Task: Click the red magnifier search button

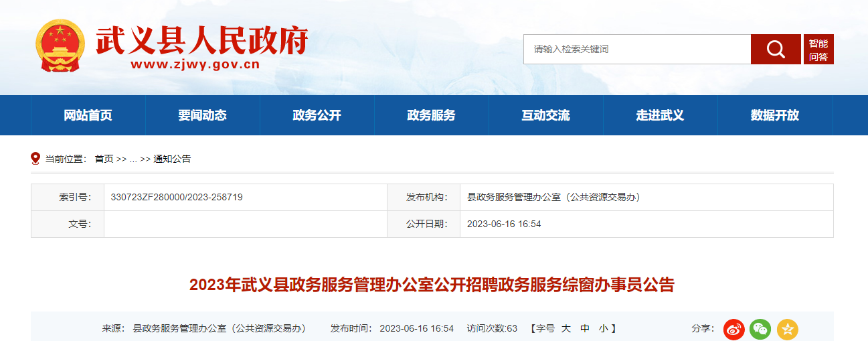Action: 776,49
